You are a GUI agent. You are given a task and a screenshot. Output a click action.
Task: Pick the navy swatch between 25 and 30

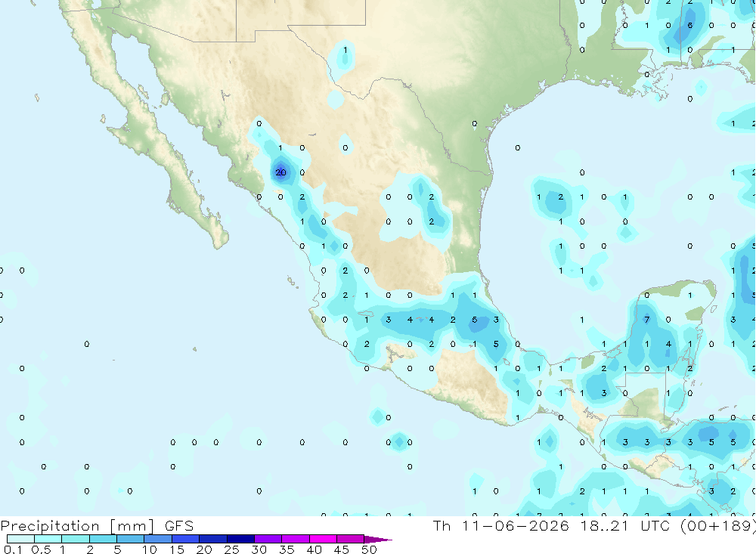point(240,539)
